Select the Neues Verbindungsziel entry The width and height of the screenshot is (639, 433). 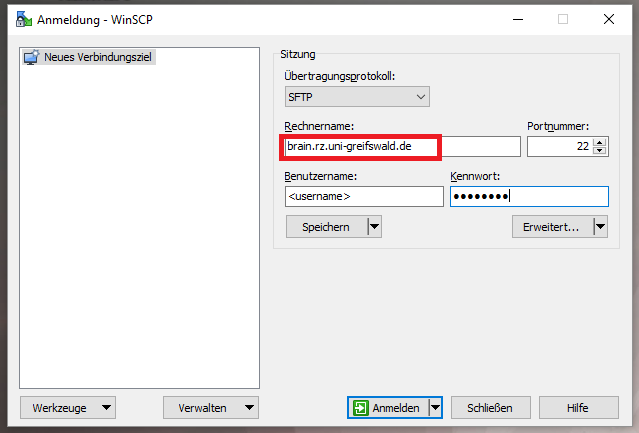(x=100, y=58)
